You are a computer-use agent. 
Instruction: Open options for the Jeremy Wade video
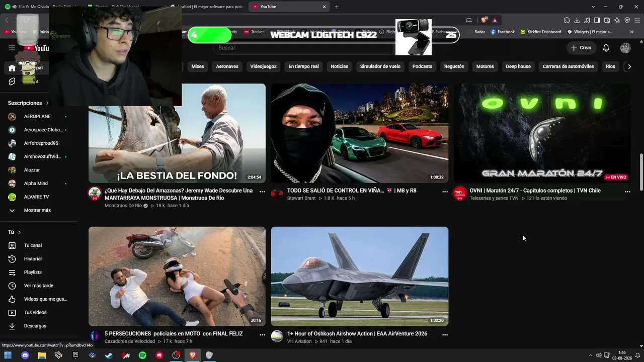[x=262, y=192]
